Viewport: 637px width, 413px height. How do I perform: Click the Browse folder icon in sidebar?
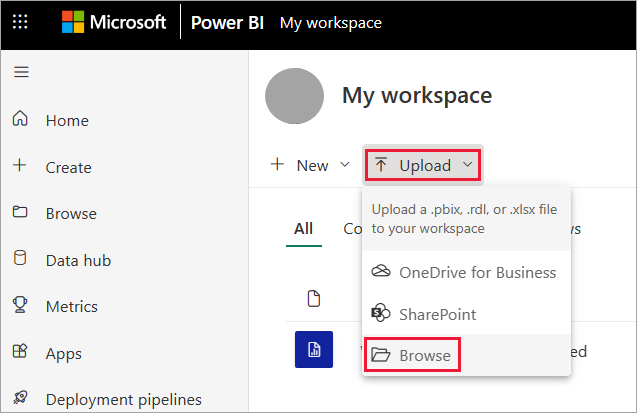(x=20, y=212)
